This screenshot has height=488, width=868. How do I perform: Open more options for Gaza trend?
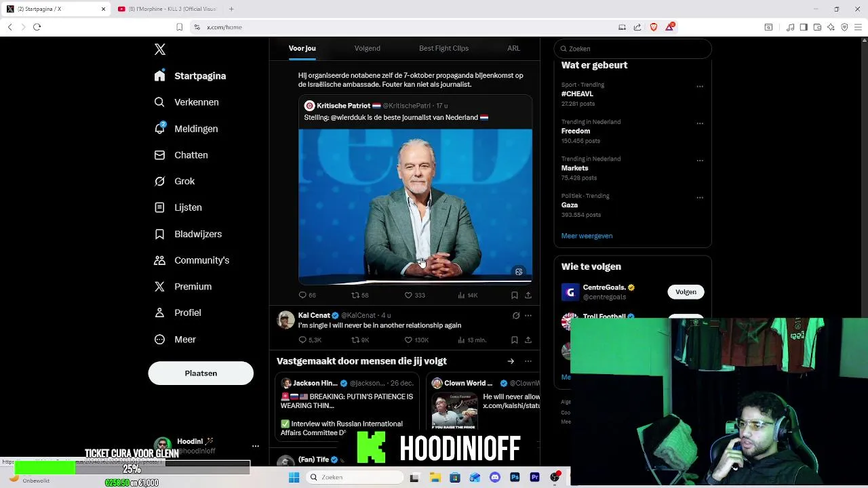(700, 198)
